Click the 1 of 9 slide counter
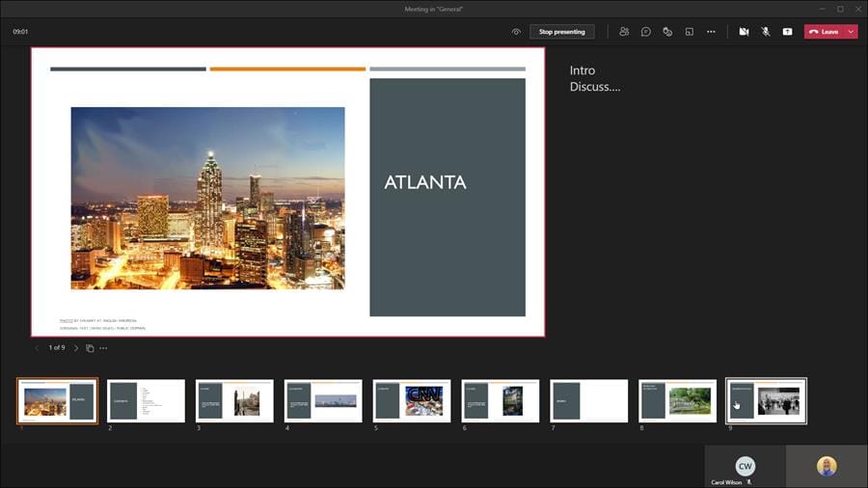This screenshot has height=488, width=868. pos(57,347)
